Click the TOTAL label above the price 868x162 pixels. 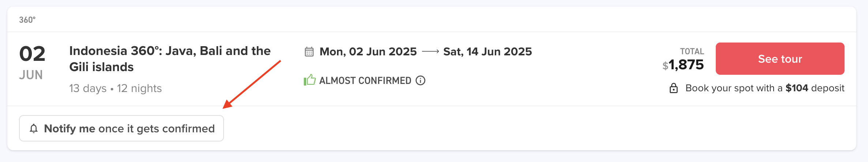[x=692, y=51]
